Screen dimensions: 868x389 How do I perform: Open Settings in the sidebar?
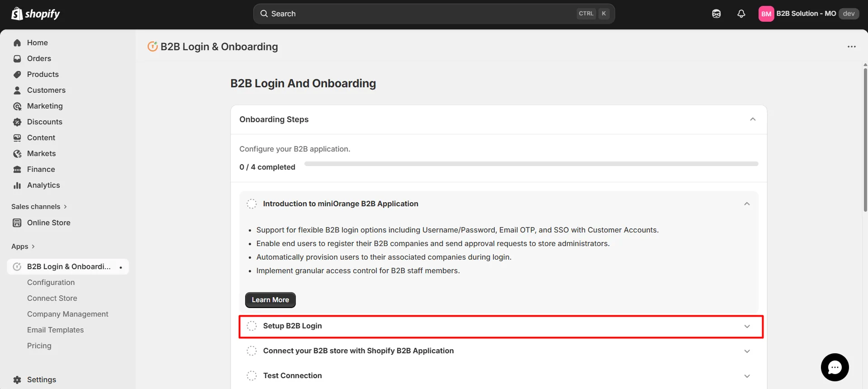click(42, 380)
